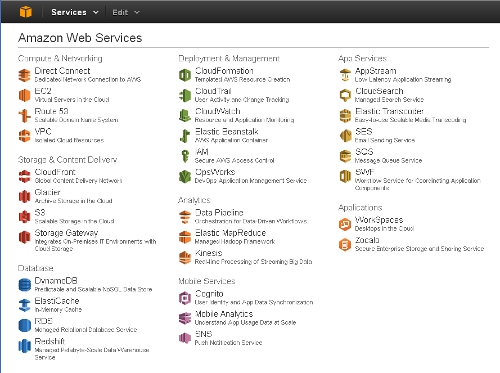Go to the CloudFront service
This screenshot has height=373, width=500.
click(x=55, y=172)
